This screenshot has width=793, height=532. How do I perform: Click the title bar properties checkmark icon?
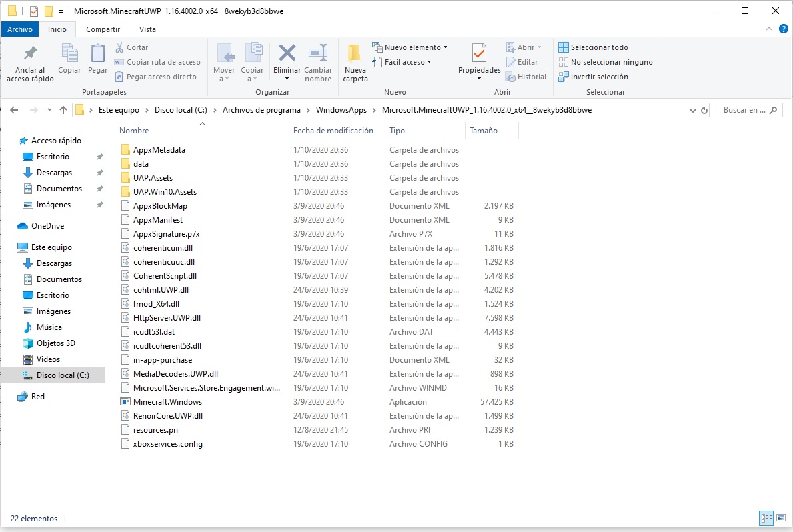pyautogui.click(x=34, y=11)
